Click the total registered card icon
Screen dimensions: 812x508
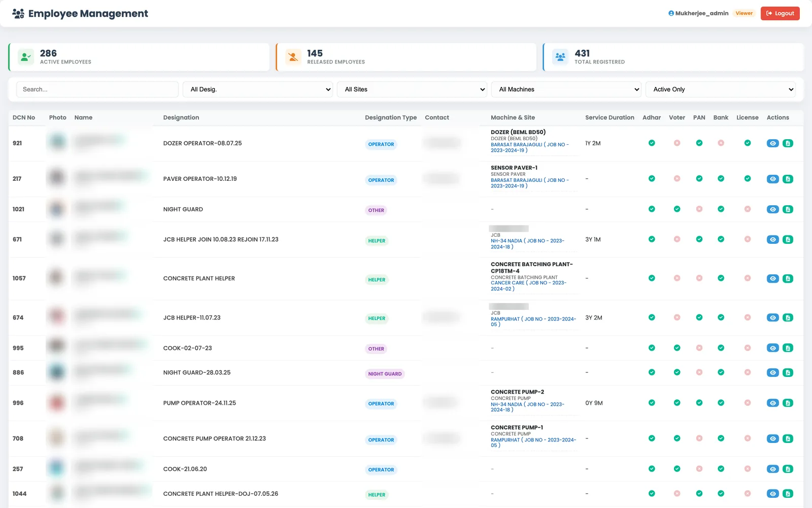[x=560, y=57]
